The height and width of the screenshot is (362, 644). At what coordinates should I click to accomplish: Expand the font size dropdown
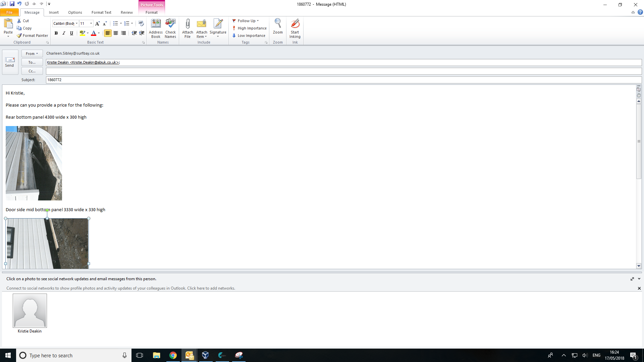91,23
